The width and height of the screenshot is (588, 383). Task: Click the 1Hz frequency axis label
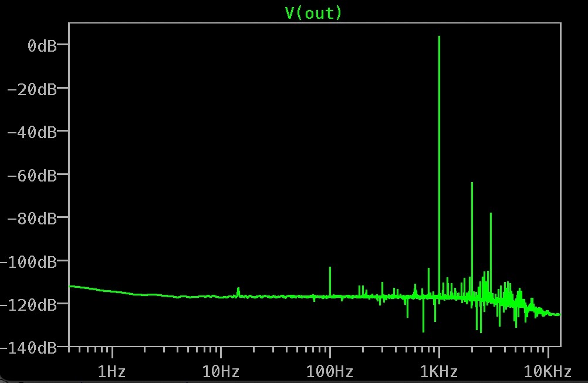pyautogui.click(x=111, y=372)
